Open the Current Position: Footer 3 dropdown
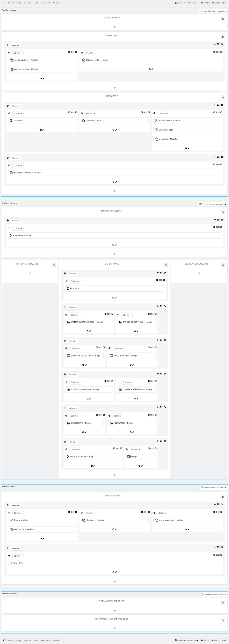The height and width of the screenshot is (644, 229). coord(213,488)
